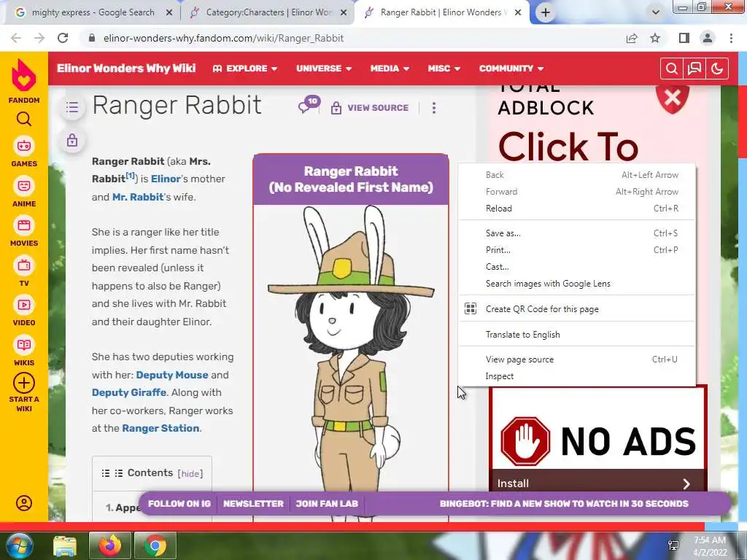Open the tab search chevron dropdown
Viewport: 747px width, 560px height.
656,12
